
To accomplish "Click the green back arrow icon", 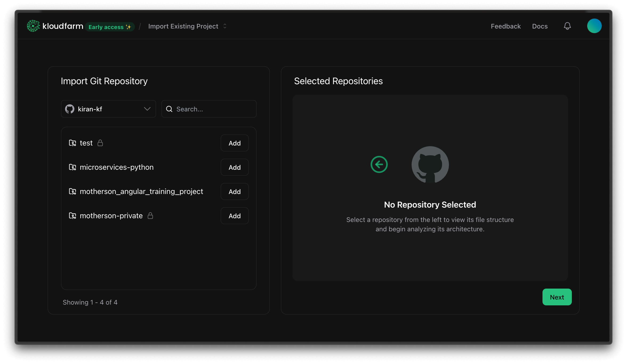I will [x=379, y=164].
